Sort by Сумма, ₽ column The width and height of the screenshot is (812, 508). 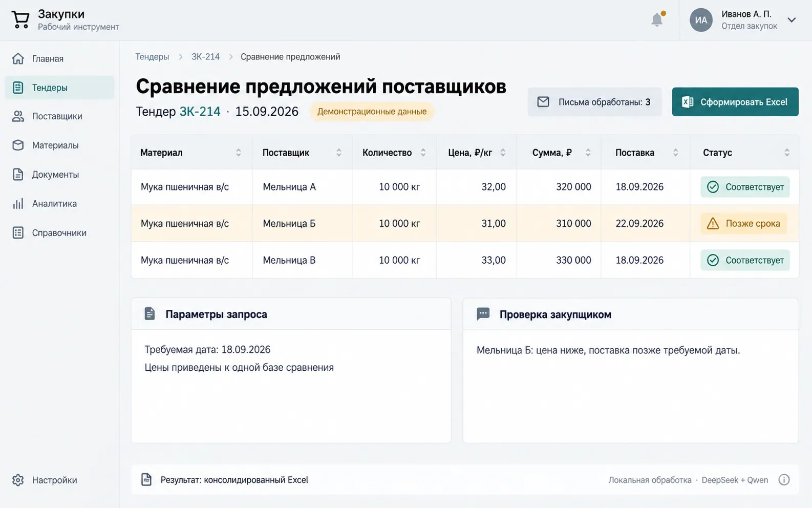coord(588,153)
